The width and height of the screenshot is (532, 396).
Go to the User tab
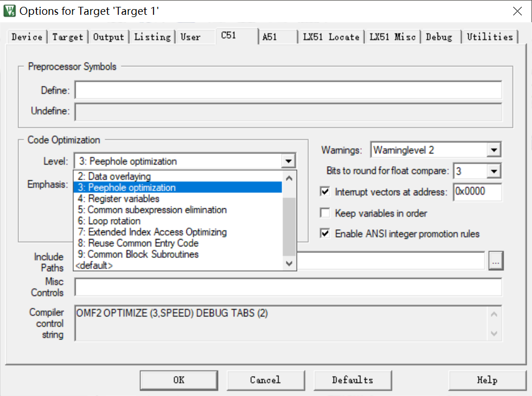[x=190, y=36]
